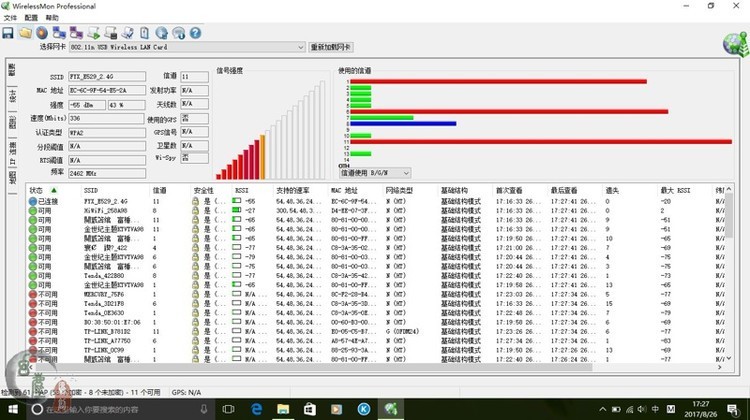
Task: Click green status icon in Tenda_422880 row
Action: click(33, 276)
